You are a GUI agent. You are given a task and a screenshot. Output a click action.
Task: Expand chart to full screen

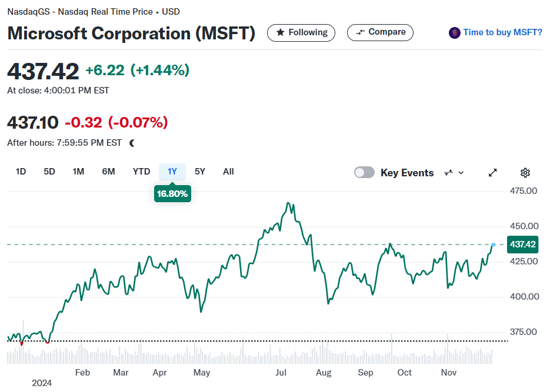(493, 173)
